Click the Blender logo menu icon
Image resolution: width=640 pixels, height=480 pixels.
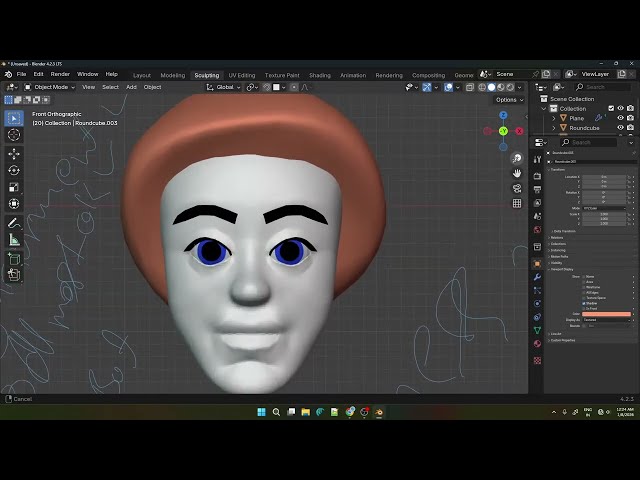pos(8,74)
